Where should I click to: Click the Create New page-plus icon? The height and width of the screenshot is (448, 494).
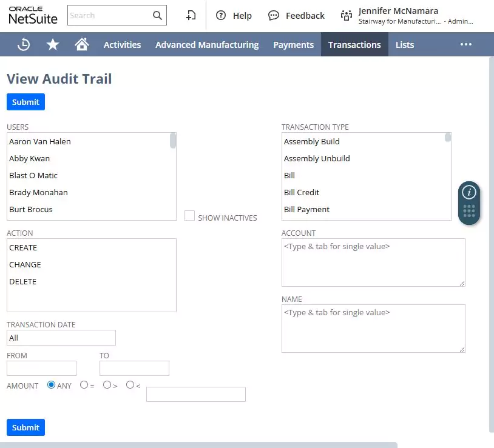(191, 15)
